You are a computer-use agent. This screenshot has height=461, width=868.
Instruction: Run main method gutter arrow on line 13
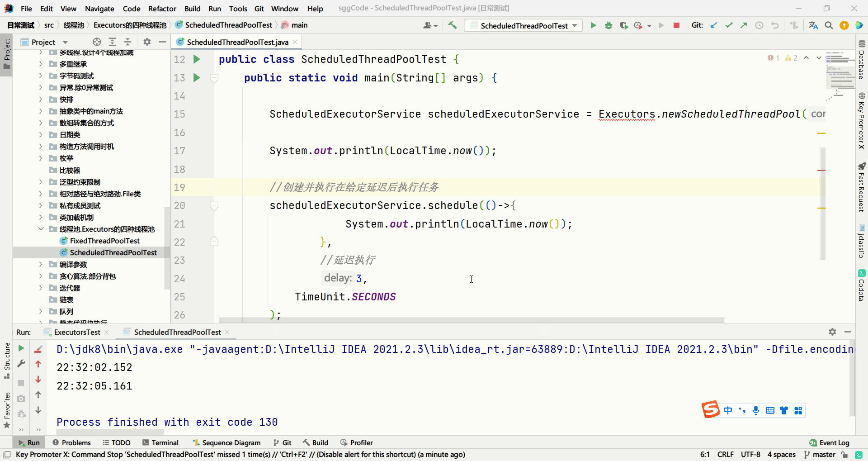197,78
